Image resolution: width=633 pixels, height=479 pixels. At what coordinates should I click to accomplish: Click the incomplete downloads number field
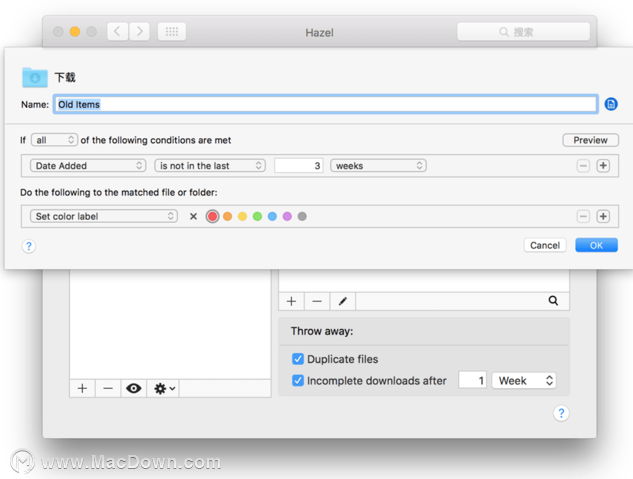tap(472, 380)
